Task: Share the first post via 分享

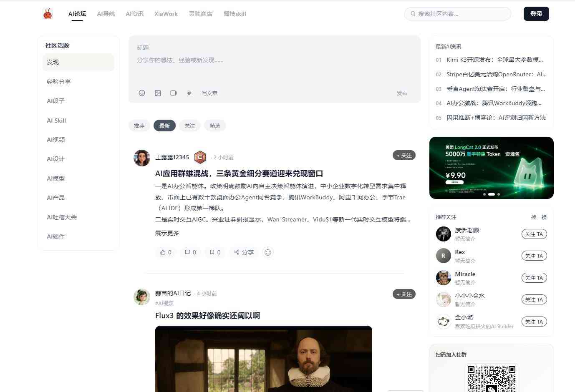Action: (x=244, y=252)
